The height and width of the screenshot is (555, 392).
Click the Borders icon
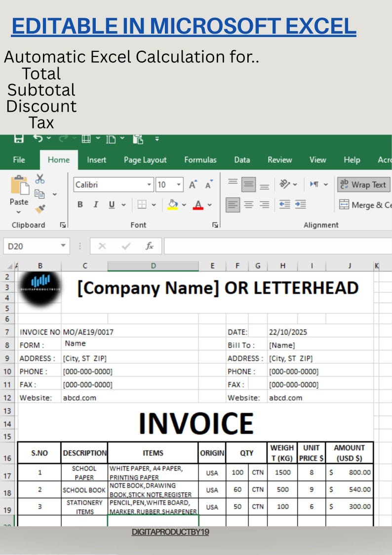click(x=142, y=205)
